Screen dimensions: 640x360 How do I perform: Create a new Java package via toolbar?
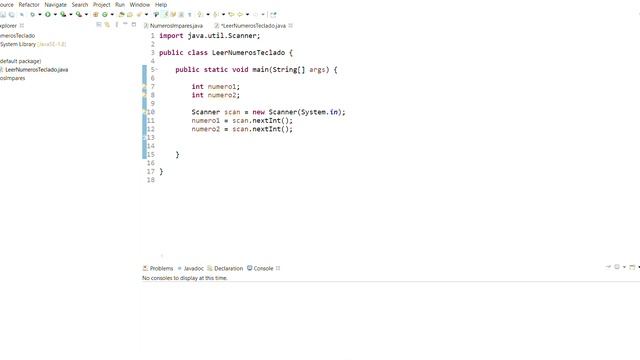(x=95, y=14)
